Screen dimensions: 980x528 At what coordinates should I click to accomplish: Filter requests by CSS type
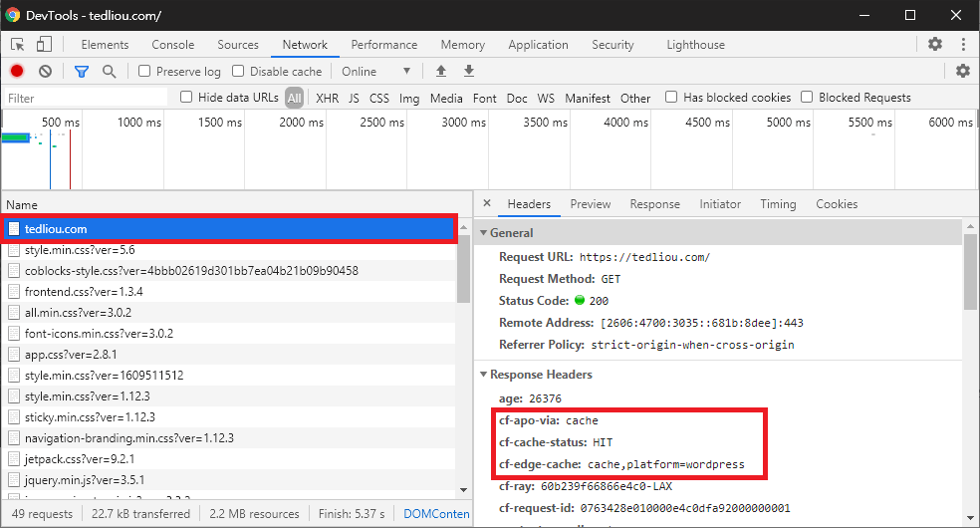379,98
